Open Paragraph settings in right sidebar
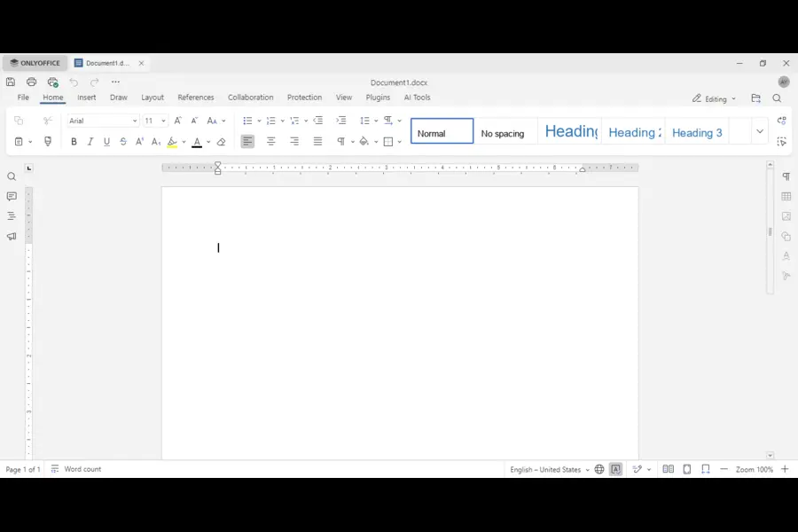Viewport: 798px width, 532px height. (x=786, y=176)
